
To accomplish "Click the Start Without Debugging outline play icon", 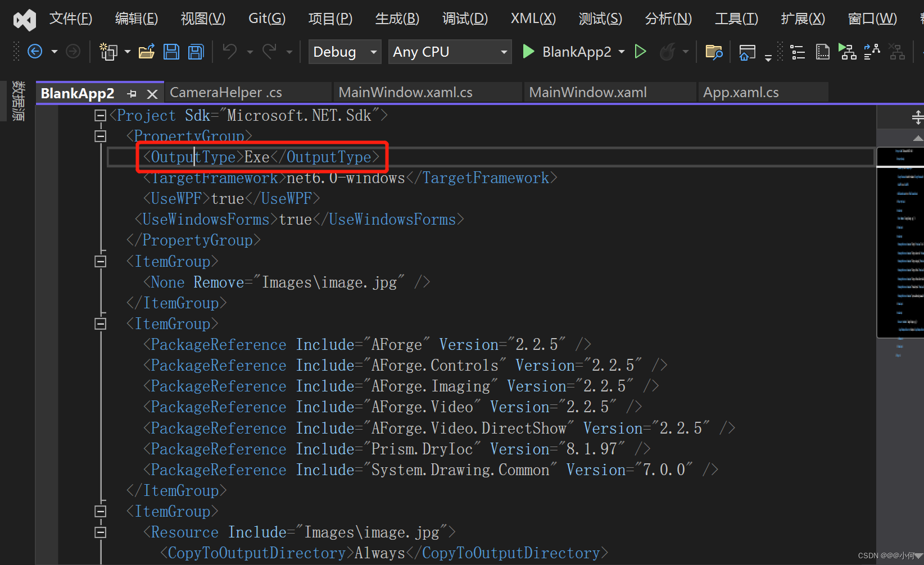I will (640, 52).
